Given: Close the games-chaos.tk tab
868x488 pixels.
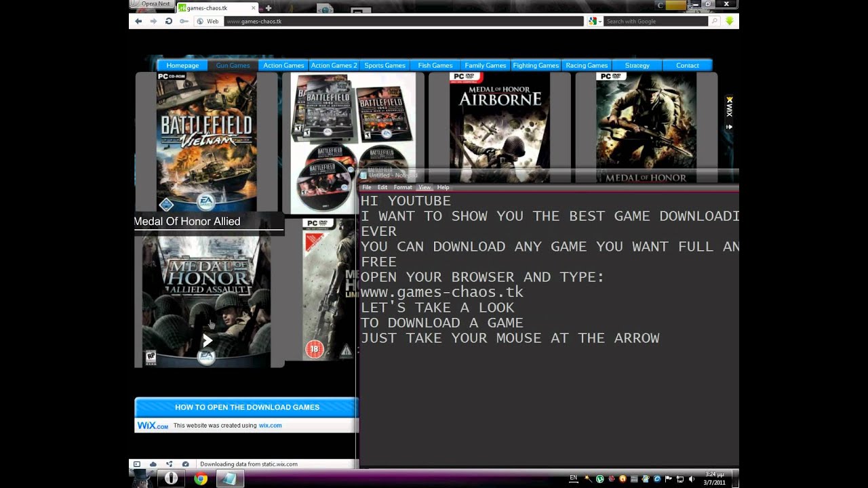Looking at the screenshot, I should [x=254, y=8].
